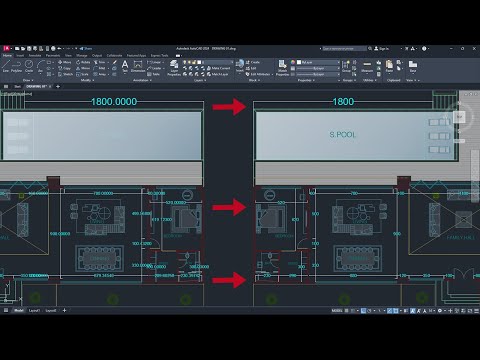
Task: Click the object color wheel swatch
Action: [293, 62]
